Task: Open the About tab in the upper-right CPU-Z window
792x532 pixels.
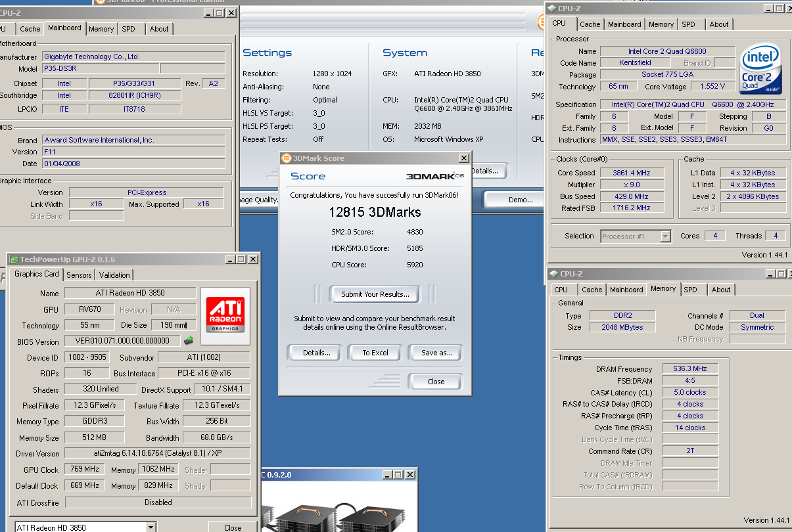Action: click(719, 24)
